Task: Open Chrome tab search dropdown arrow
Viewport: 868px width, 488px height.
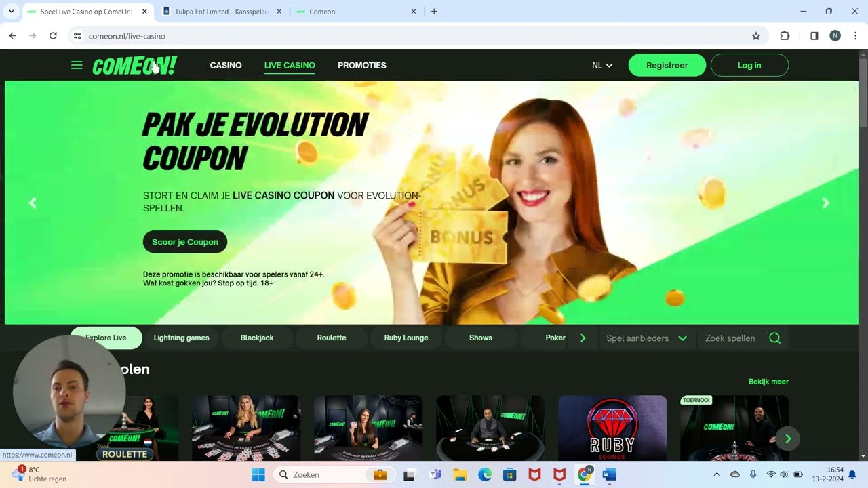Action: click(x=11, y=12)
